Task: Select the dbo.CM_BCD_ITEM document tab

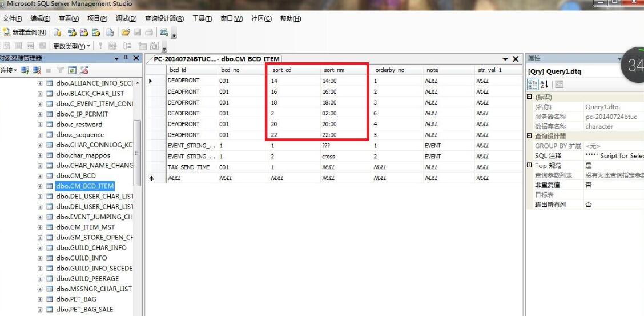Action: pyautogui.click(x=216, y=59)
